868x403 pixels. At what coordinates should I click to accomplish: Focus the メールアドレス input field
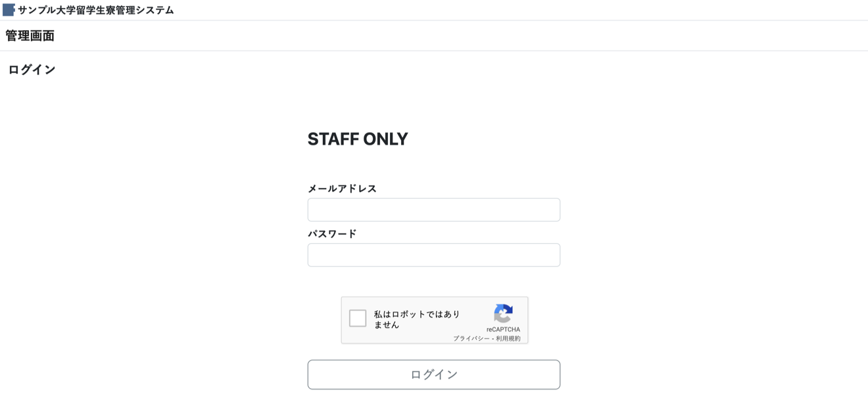(x=433, y=210)
